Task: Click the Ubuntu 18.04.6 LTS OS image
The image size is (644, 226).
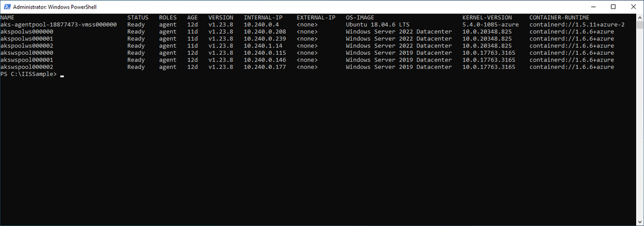Action: (378, 25)
